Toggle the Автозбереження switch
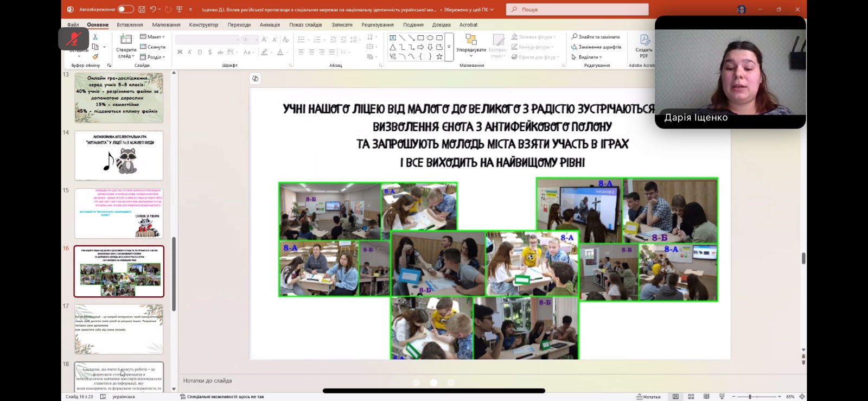 (x=125, y=9)
